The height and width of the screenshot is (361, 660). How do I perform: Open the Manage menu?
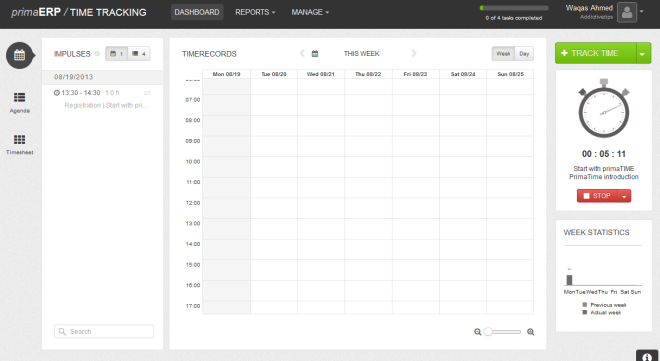[310, 12]
